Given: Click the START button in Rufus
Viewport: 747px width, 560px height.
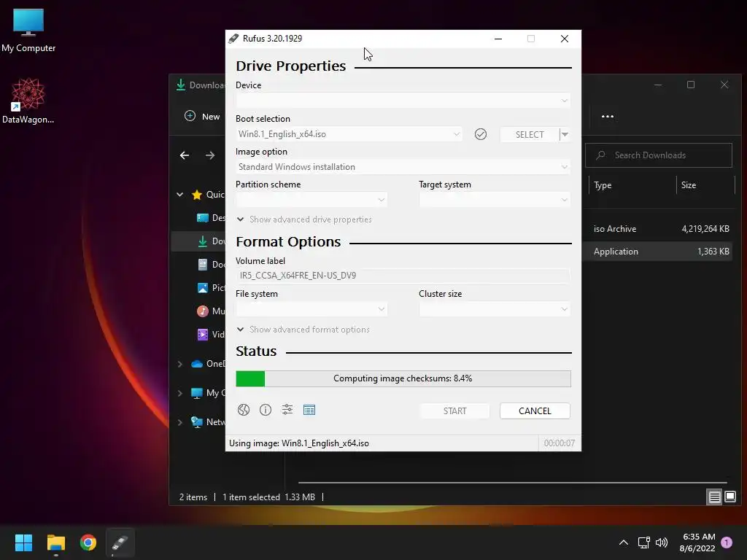Looking at the screenshot, I should pyautogui.click(x=454, y=411).
